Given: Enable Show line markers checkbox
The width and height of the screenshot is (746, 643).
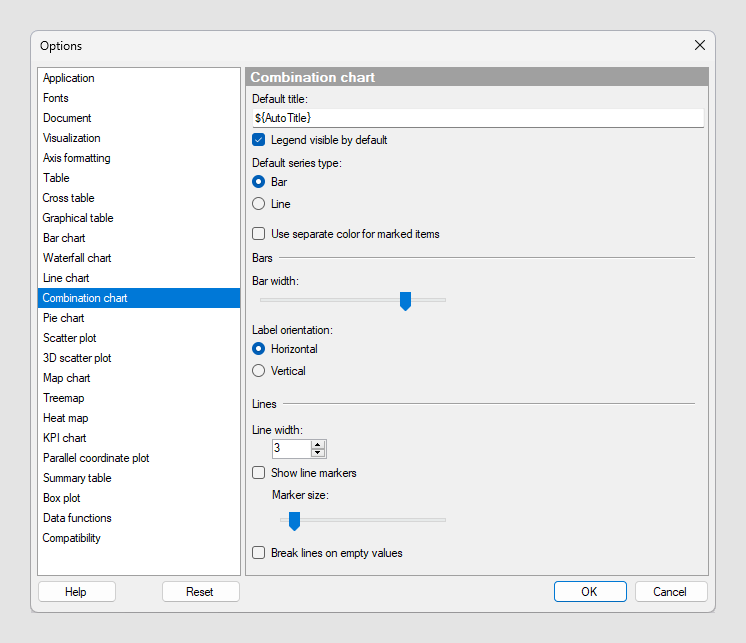Looking at the screenshot, I should click(x=258, y=473).
